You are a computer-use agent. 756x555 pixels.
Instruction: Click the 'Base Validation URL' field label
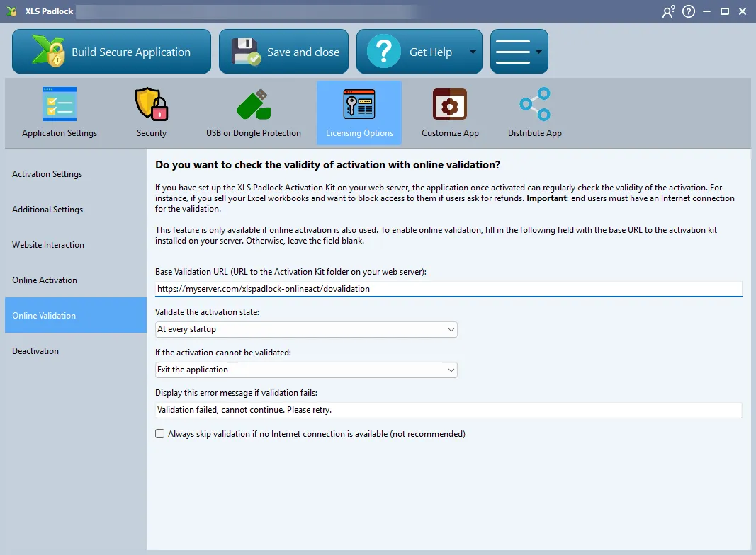(290, 272)
